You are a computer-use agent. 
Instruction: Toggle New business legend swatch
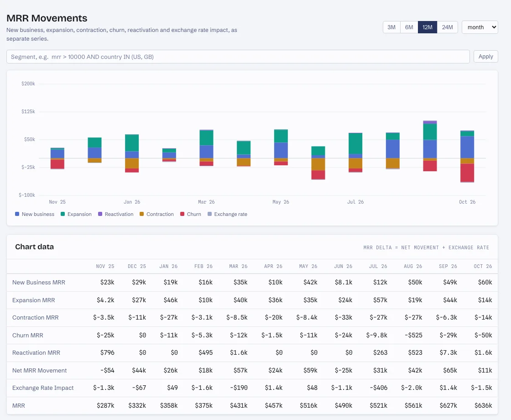17,214
